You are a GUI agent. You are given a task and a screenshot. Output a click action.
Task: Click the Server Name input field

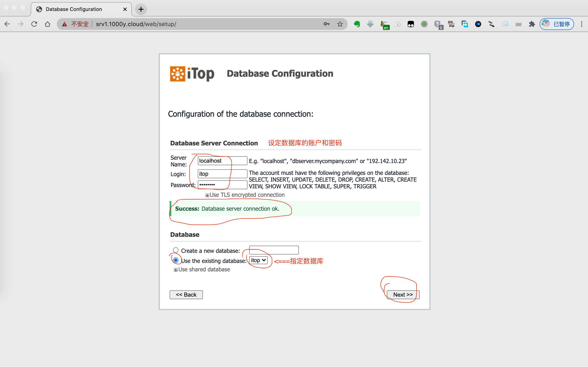222,161
